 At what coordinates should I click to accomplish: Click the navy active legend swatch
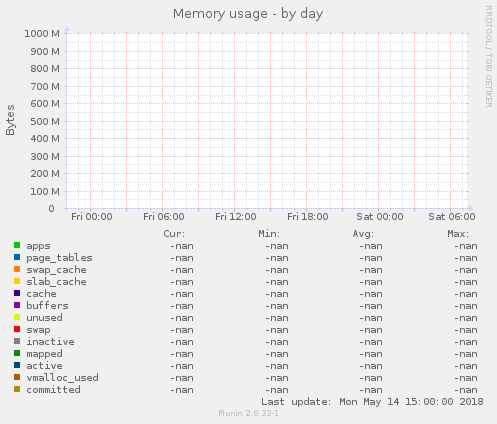(x=17, y=365)
